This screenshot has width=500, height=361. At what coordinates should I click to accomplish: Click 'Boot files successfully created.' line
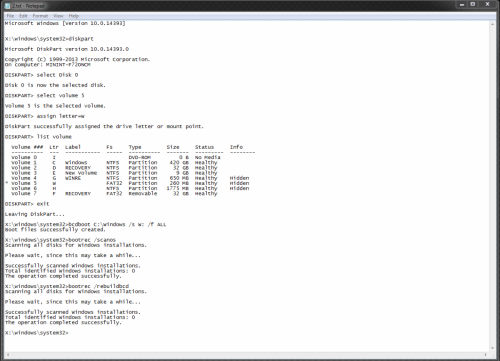(x=55, y=230)
